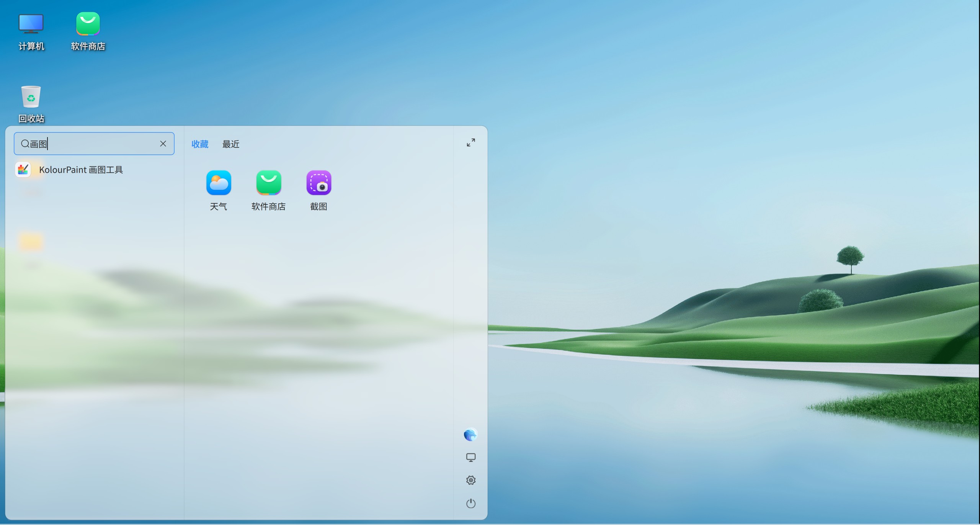The height and width of the screenshot is (525, 980).
Task: Click the monitor icon in menu sidebar
Action: pos(470,458)
